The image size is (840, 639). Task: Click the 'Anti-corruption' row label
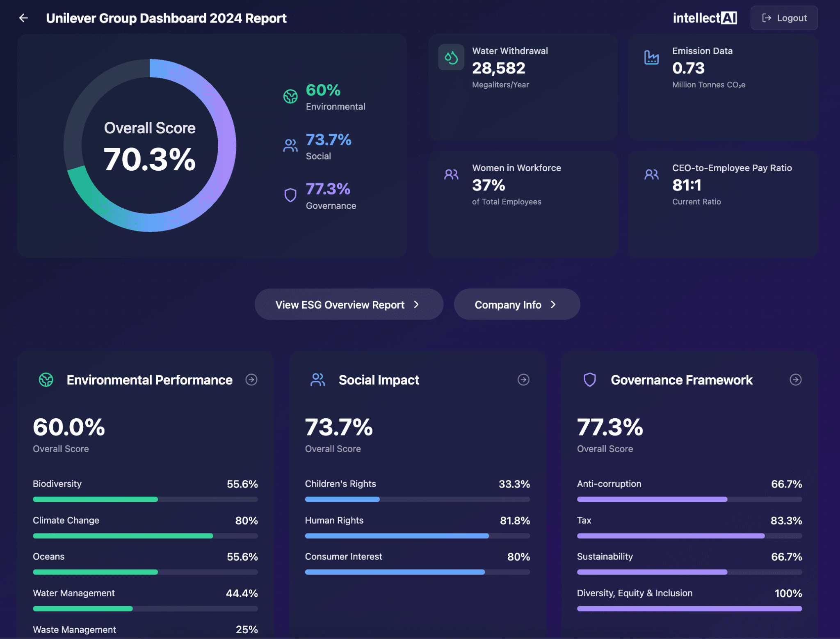pyautogui.click(x=609, y=484)
